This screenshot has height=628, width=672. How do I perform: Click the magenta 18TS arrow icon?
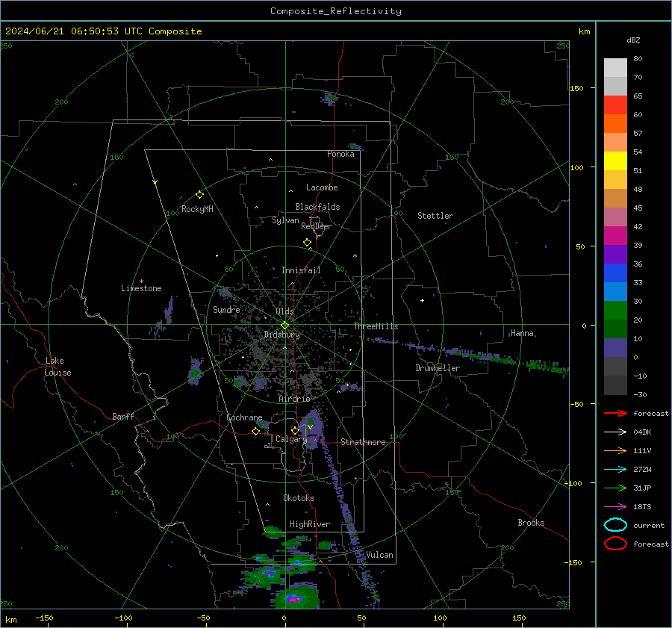(615, 507)
